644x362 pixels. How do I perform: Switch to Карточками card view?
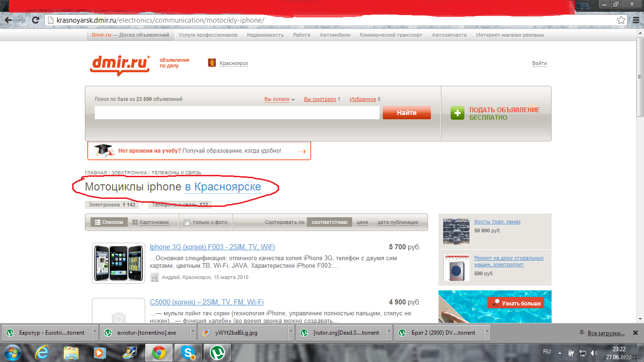(150, 222)
